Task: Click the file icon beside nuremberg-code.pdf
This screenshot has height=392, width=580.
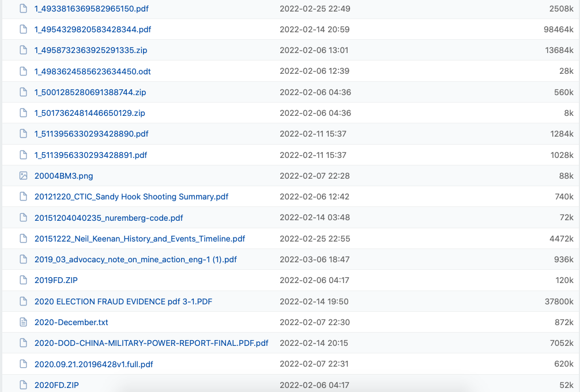Action: pyautogui.click(x=23, y=217)
